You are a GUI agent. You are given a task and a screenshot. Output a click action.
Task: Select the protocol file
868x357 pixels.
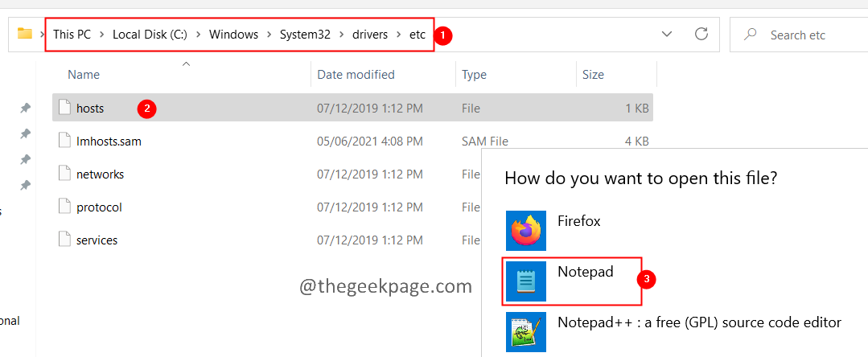99,207
